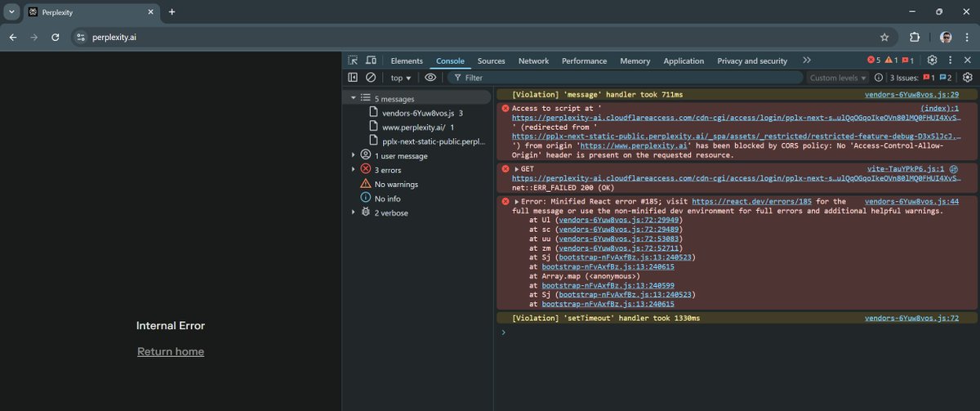Switch to the Elements tab
The width and height of the screenshot is (980, 411).
(407, 60)
